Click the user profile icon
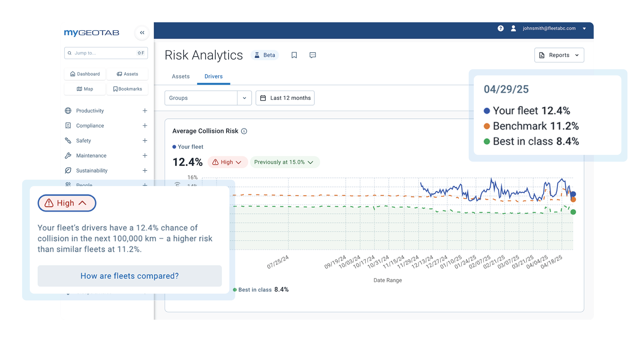644x340 pixels. point(513,28)
